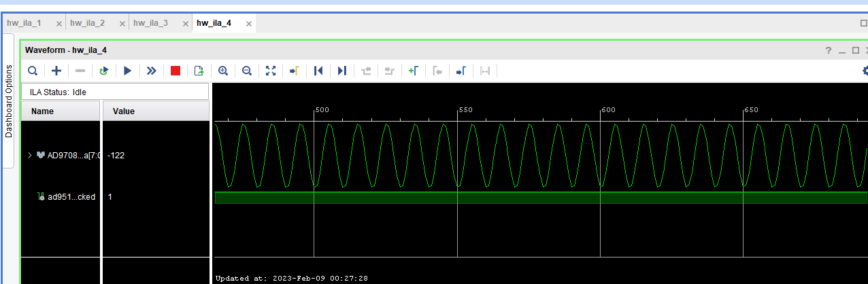Click the 650 time marker on ruler
This screenshot has height=284, width=868.
pos(752,110)
